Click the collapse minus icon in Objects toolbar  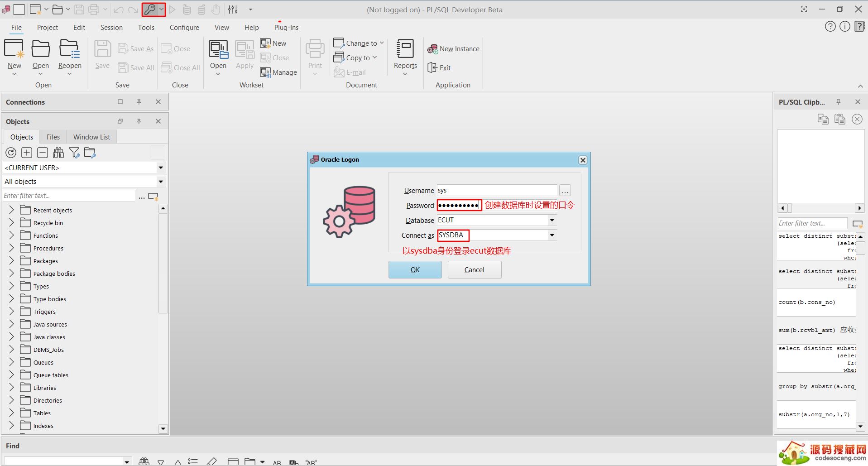tap(43, 153)
